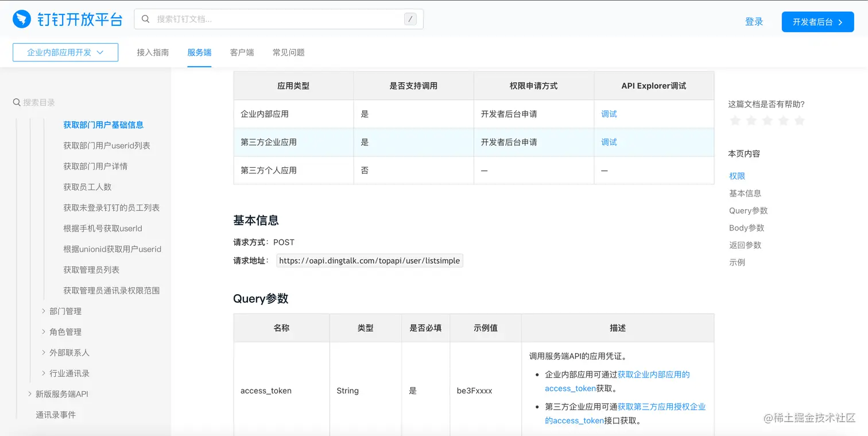
Task: Select 获取未登录钉钉的员工列表 in sidebar
Action: click(111, 207)
